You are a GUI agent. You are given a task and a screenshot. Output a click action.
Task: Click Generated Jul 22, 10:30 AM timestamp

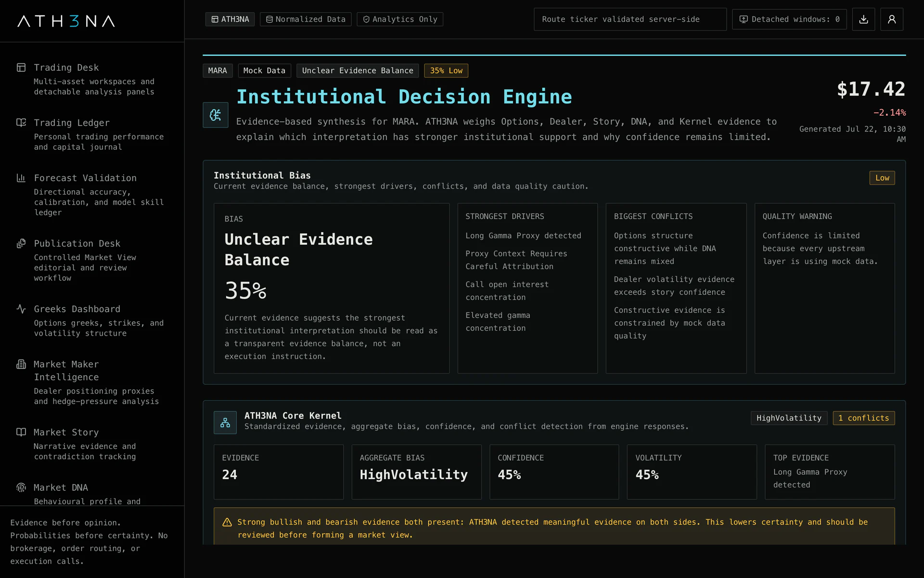(x=853, y=134)
